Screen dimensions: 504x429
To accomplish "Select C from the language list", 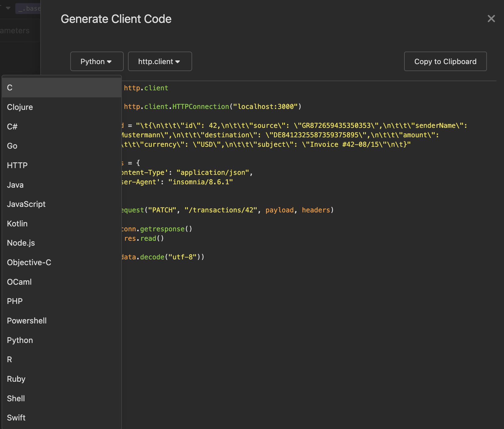I will tap(62, 88).
